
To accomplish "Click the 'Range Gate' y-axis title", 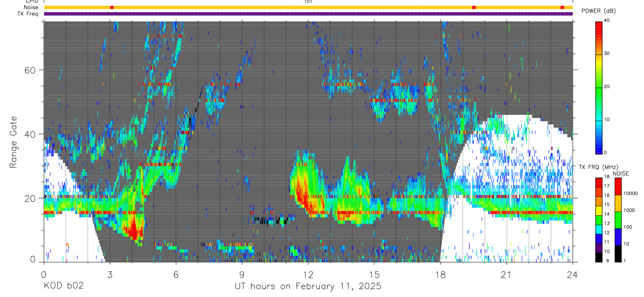I will click(x=13, y=141).
